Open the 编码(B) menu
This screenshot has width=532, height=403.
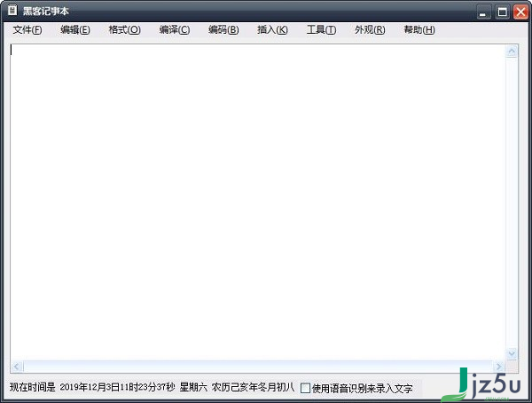click(x=223, y=30)
